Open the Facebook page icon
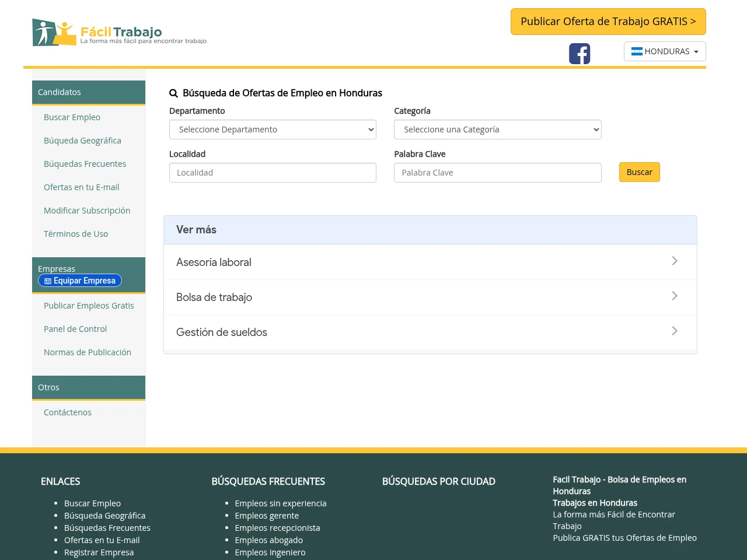 580,54
